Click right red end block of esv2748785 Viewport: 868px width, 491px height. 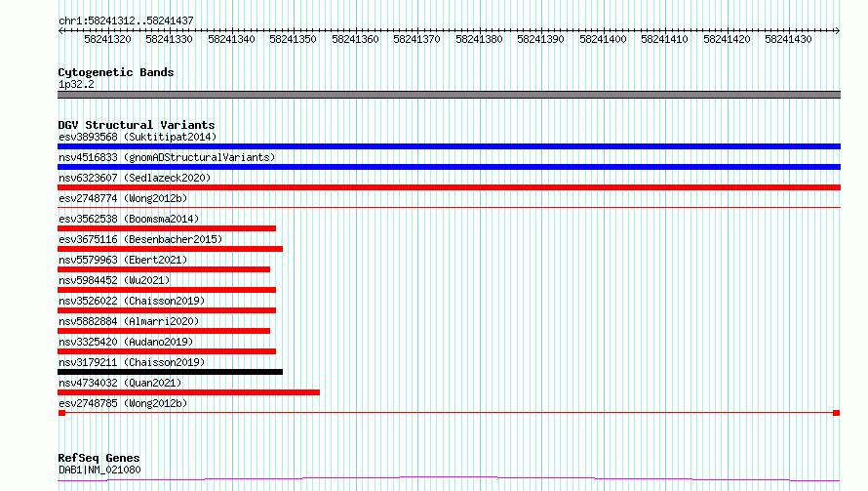[837, 413]
